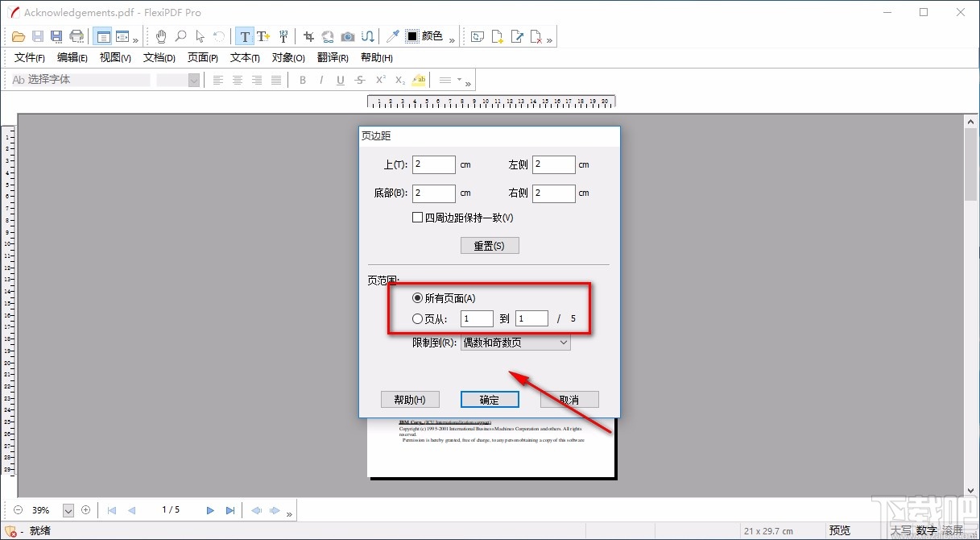980x540 pixels.
Task: Open the 限制到 dropdown showing 偶数和奇数页
Action: point(514,342)
